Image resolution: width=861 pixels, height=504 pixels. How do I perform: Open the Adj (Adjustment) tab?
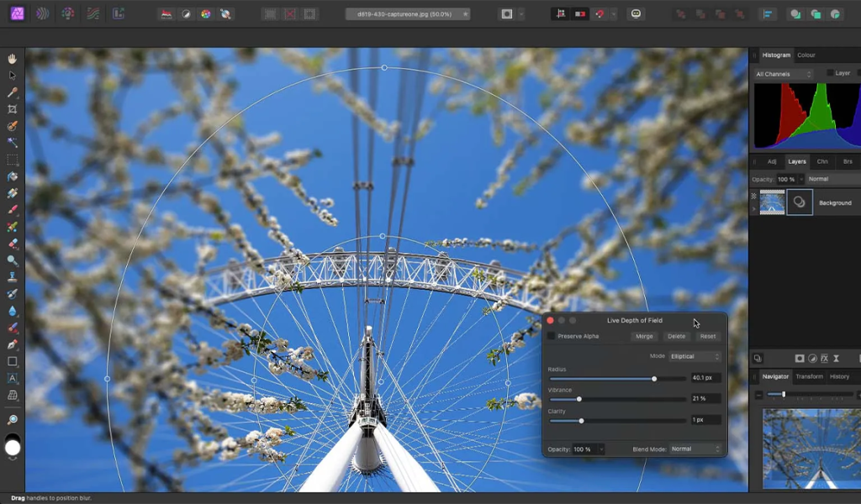tap(772, 162)
